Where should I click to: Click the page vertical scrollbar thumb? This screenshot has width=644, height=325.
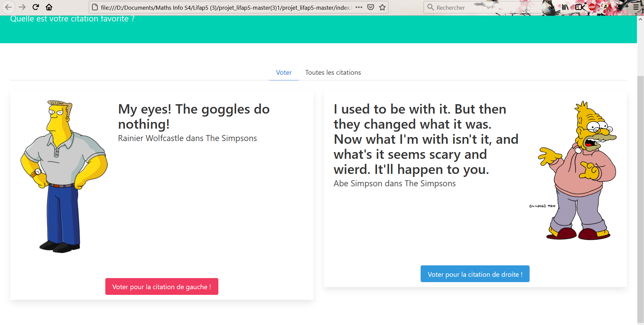pyautogui.click(x=640, y=200)
